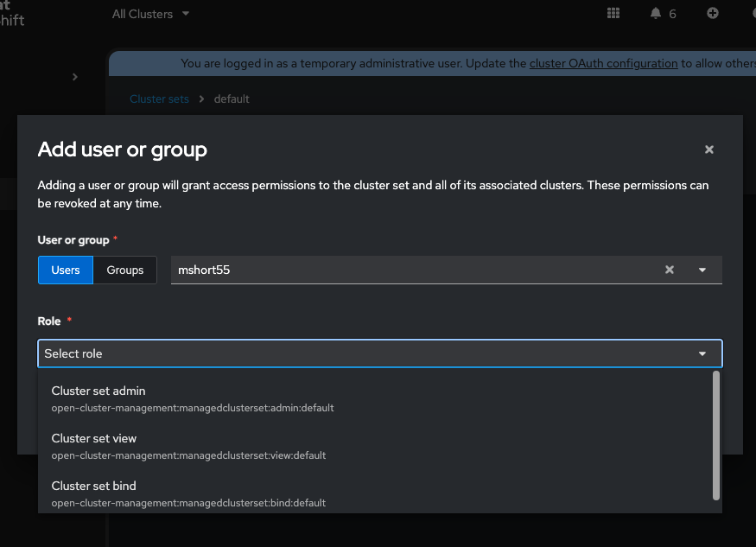Viewport: 756px width, 547px height.
Task: Click the role list scrollbar
Action: pos(715,435)
